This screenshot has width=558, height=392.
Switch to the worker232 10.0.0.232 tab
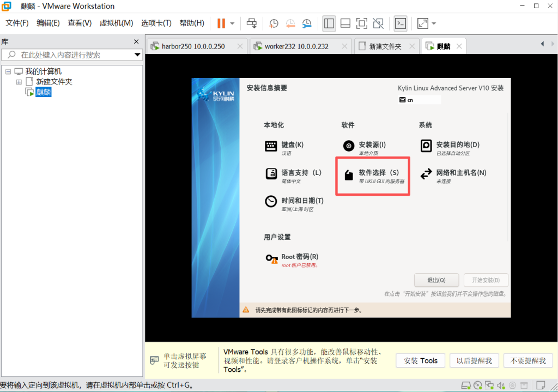[296, 46]
